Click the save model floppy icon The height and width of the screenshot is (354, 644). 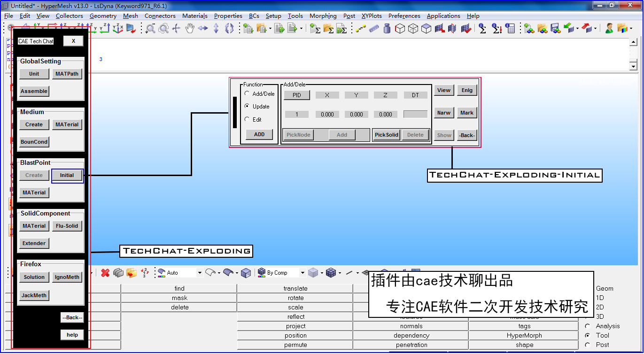click(555, 29)
